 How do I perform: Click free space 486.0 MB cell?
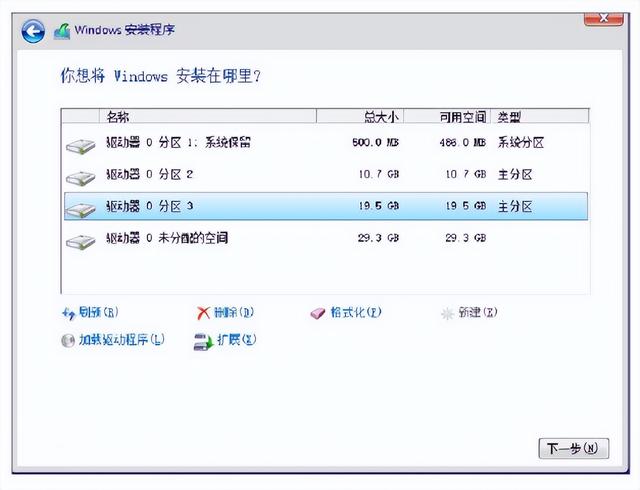(462, 143)
